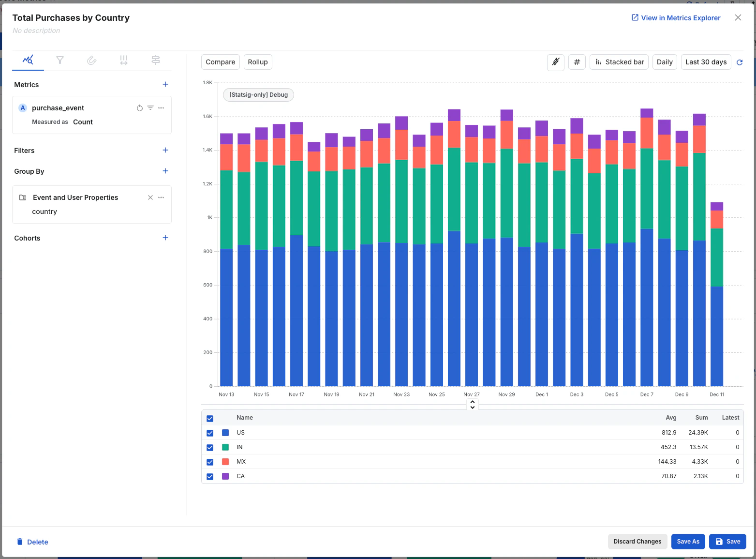Viewport: 756px width, 559px height.
Task: Open the more options menu for purchase_event
Action: click(x=161, y=107)
